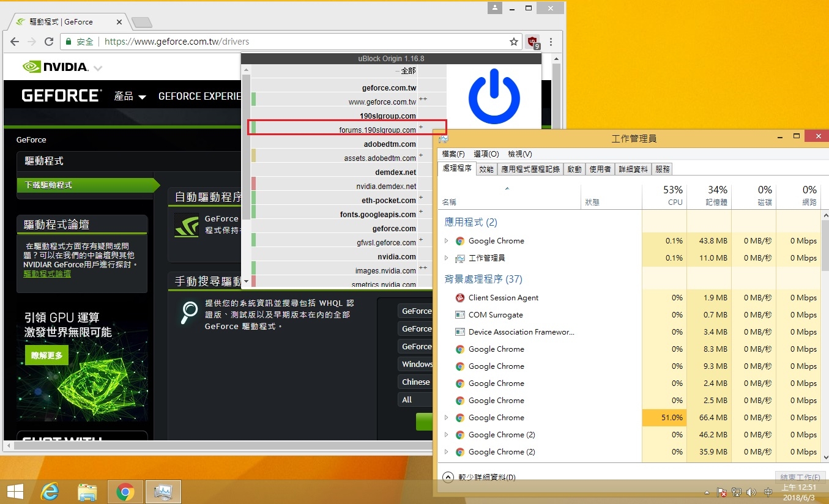Click the volume speaker tray icon

(751, 492)
